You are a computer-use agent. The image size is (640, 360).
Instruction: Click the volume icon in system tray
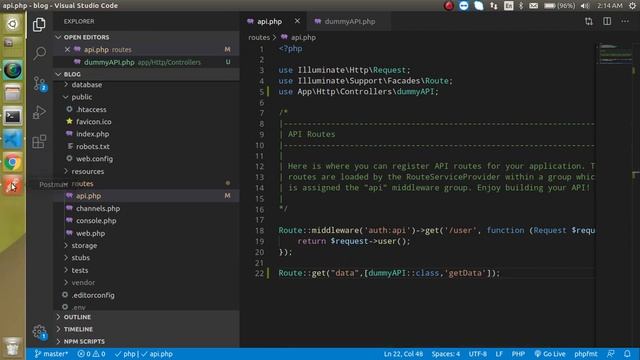(585, 6)
